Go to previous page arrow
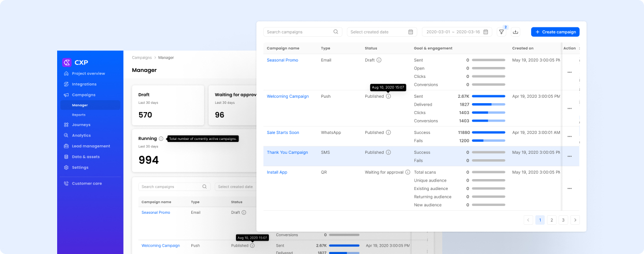This screenshot has height=254, width=644. pyautogui.click(x=528, y=220)
